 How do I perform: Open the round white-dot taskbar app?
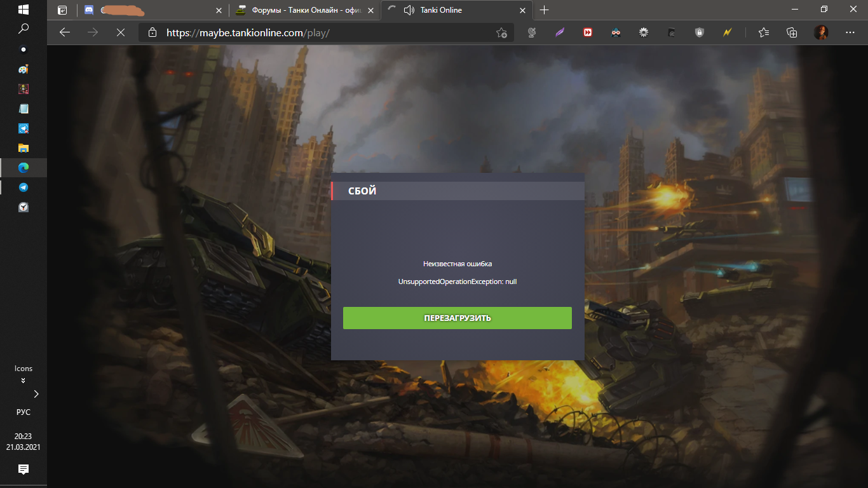pos(24,50)
